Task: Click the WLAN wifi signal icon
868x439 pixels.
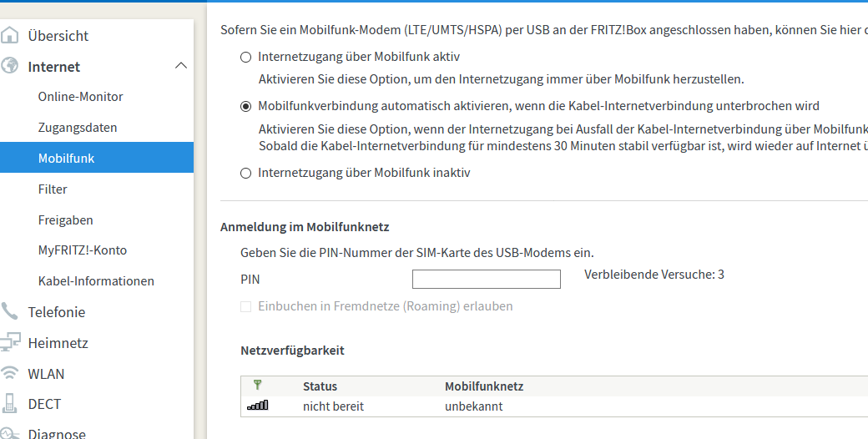Action: pos(9,374)
